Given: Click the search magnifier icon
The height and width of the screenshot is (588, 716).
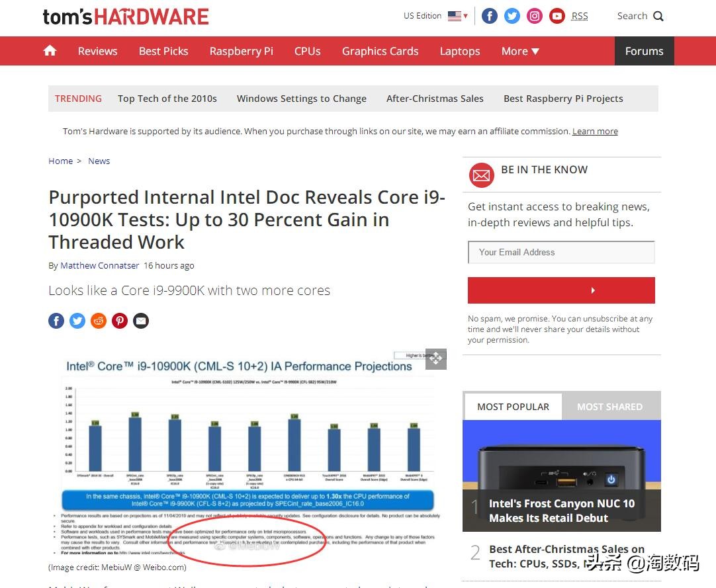Looking at the screenshot, I should [x=658, y=16].
